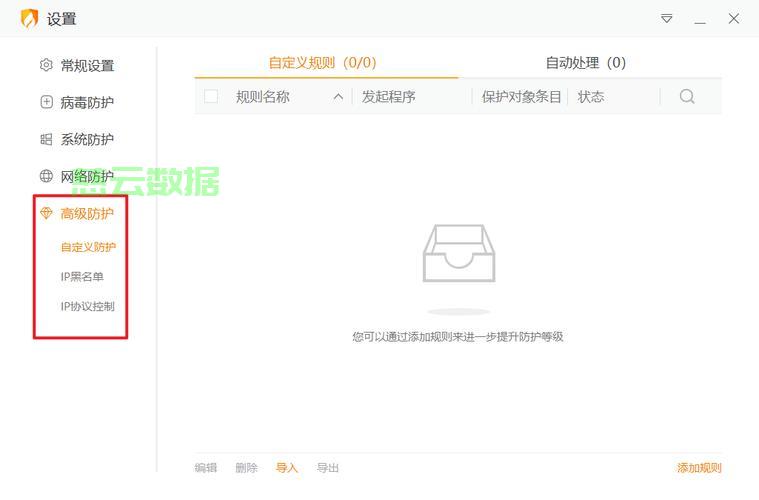
Task: Click the diamond icon beside 高级防护
Action: click(46, 214)
